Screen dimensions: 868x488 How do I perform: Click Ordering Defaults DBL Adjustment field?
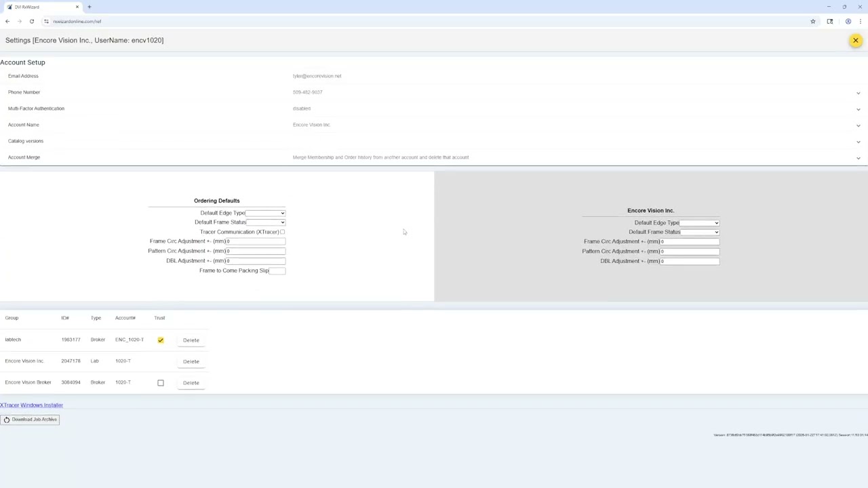tap(256, 261)
